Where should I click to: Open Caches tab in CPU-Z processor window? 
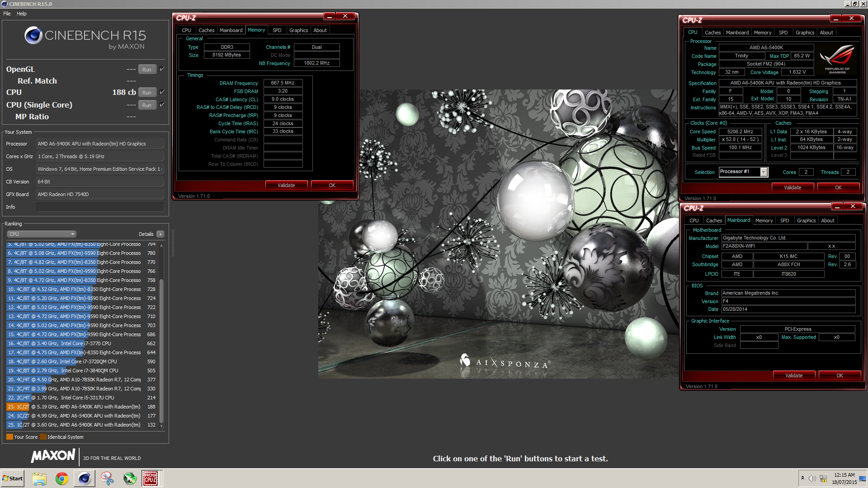click(x=713, y=33)
